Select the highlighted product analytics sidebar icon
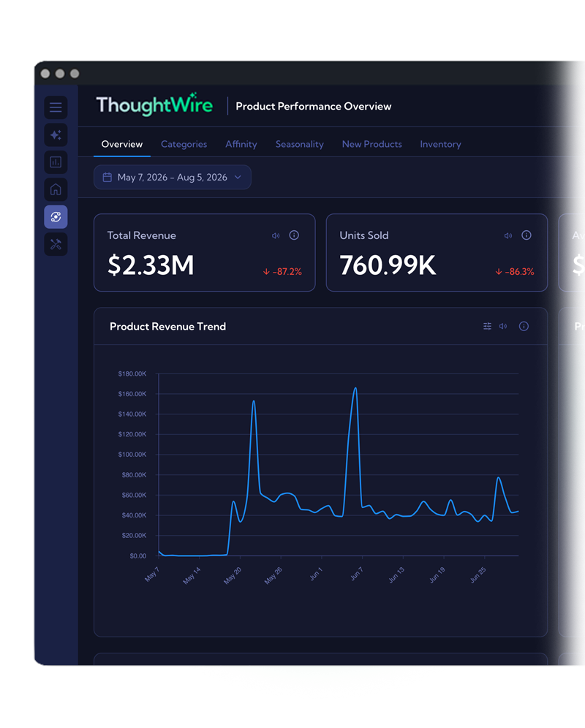 [56, 217]
